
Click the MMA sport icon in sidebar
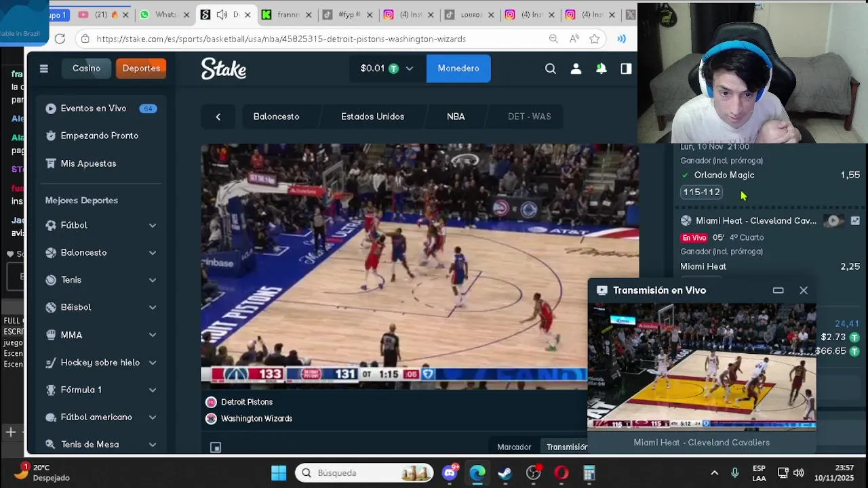(x=51, y=335)
